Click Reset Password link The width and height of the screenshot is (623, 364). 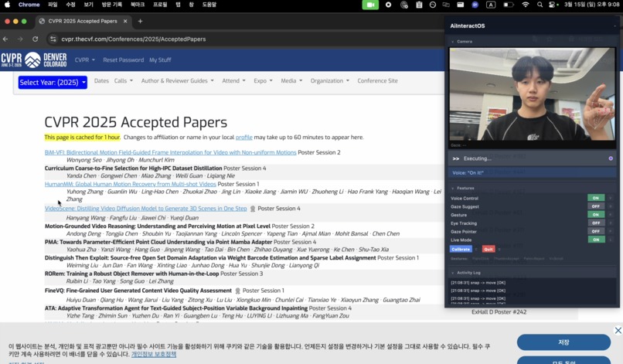point(123,60)
